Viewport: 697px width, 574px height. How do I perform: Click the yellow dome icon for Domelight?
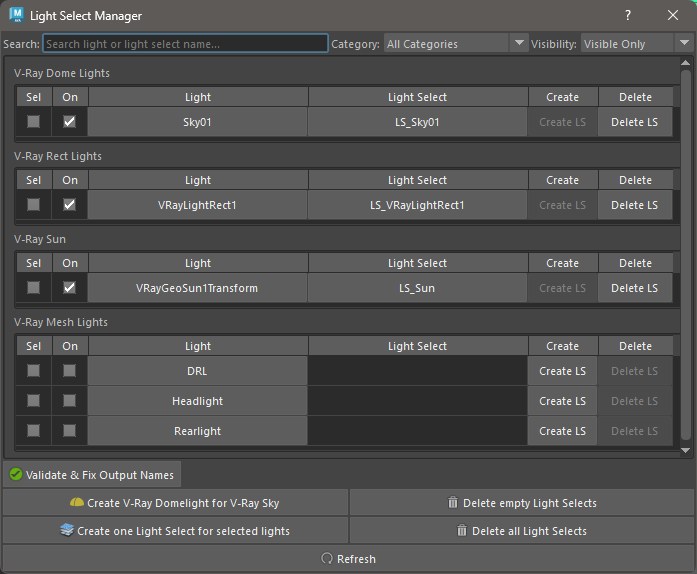click(x=76, y=502)
